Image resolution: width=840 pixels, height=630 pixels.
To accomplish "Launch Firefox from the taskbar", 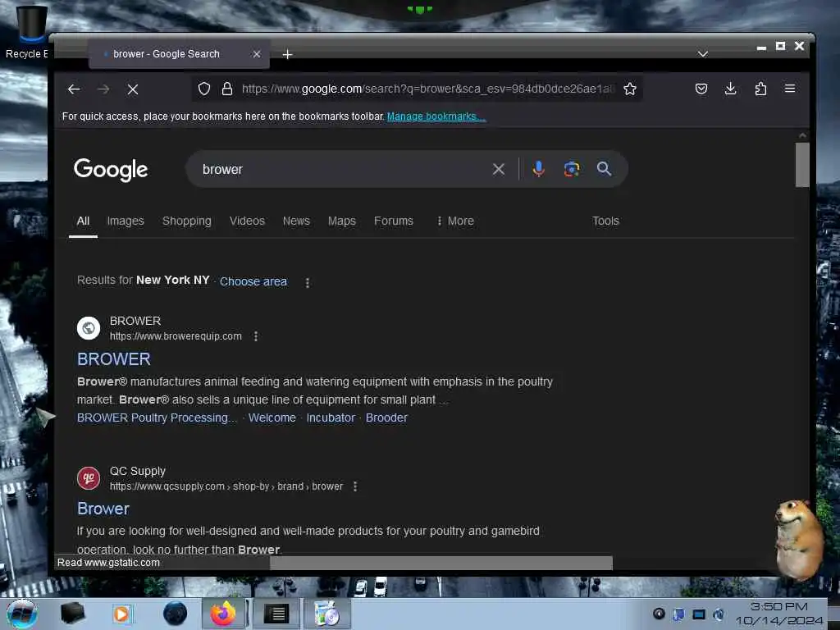I will (223, 614).
